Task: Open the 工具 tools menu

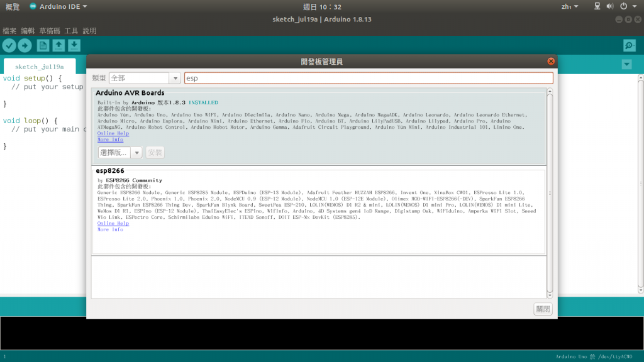Action: point(71,31)
